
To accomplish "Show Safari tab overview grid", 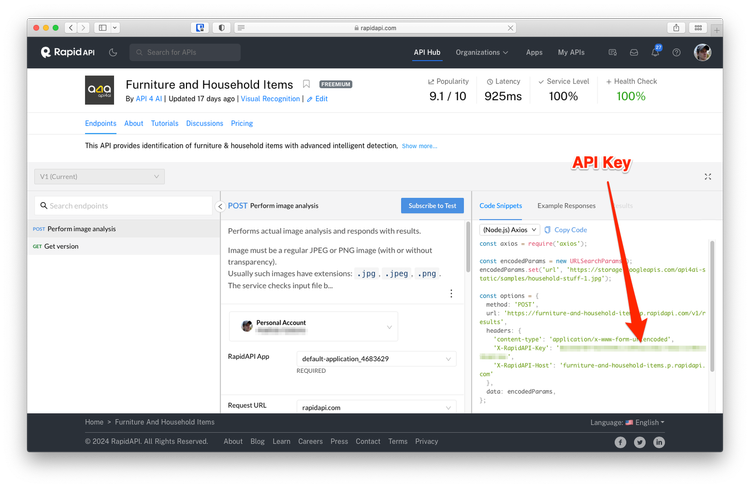I will point(698,28).
